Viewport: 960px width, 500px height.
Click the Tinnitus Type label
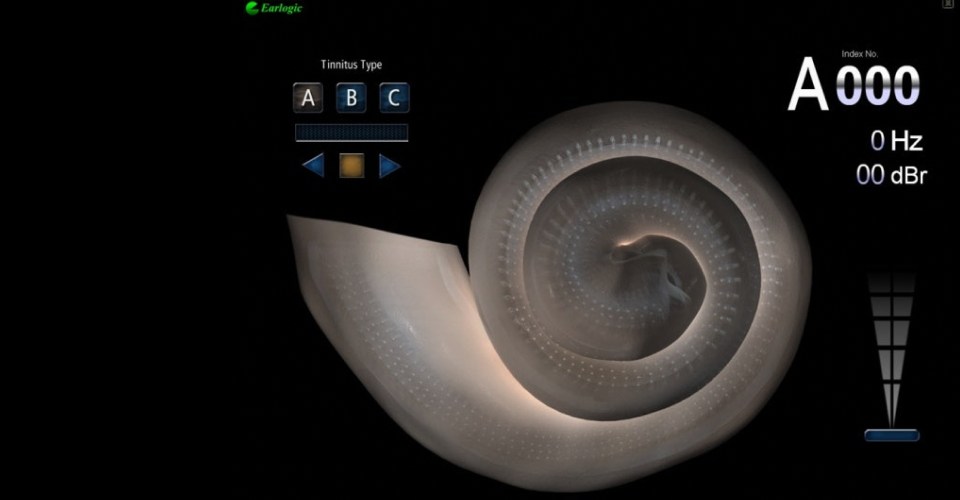pos(351,65)
